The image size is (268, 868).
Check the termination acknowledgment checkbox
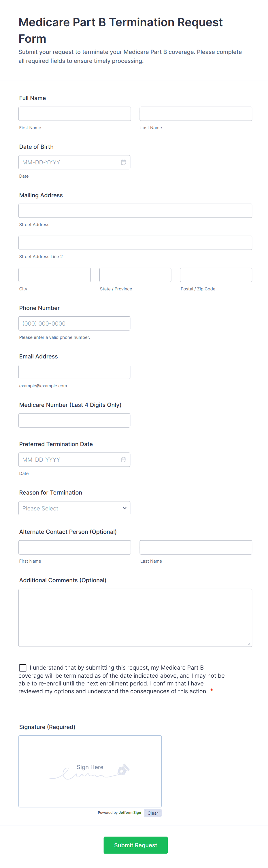pyautogui.click(x=23, y=668)
